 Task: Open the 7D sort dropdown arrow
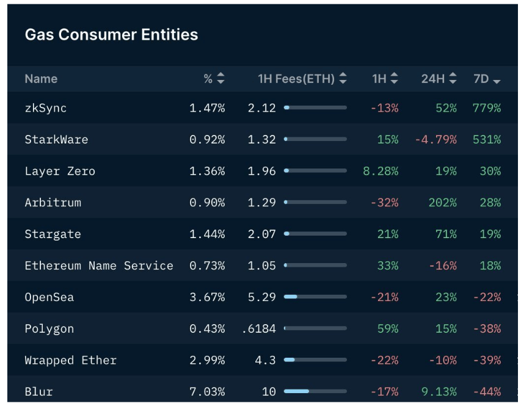coord(497,80)
